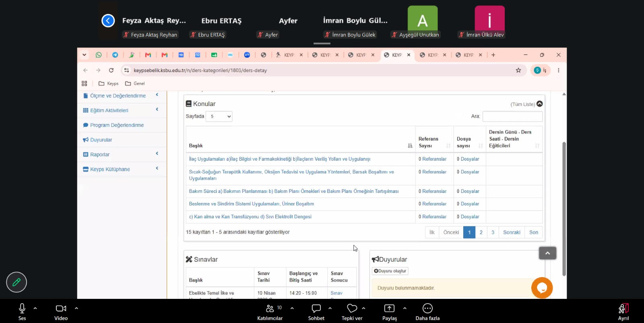This screenshot has width=644, height=323.
Task: Open the Daha fazla options
Action: [427, 312]
